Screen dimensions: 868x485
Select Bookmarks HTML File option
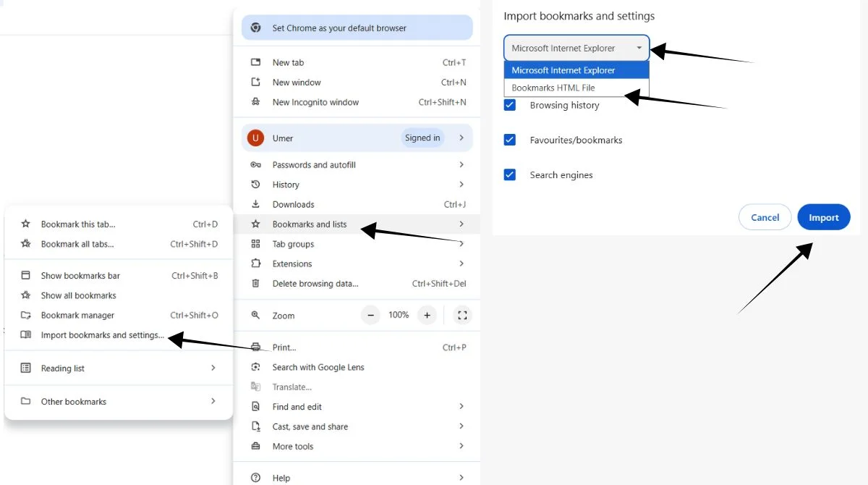[x=576, y=88]
